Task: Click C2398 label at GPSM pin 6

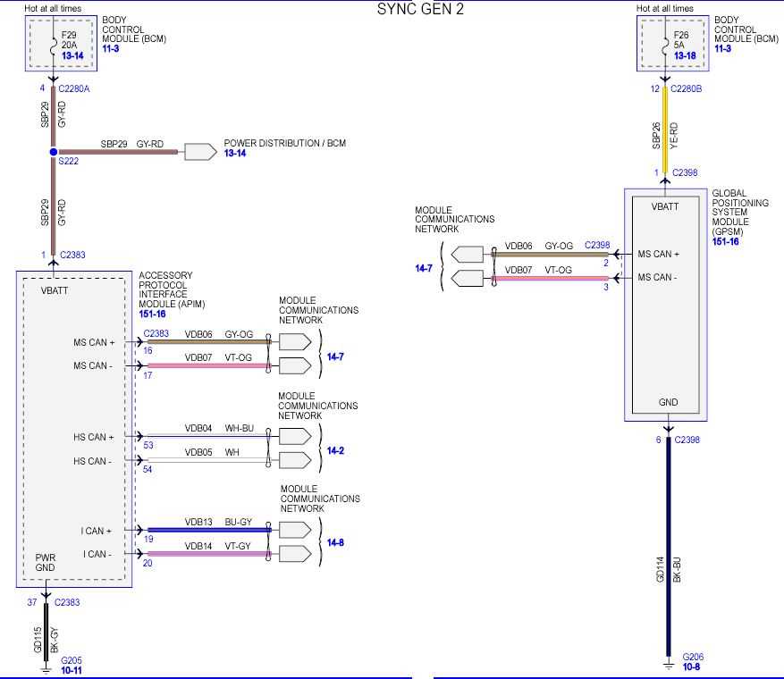Action: pyautogui.click(x=687, y=440)
